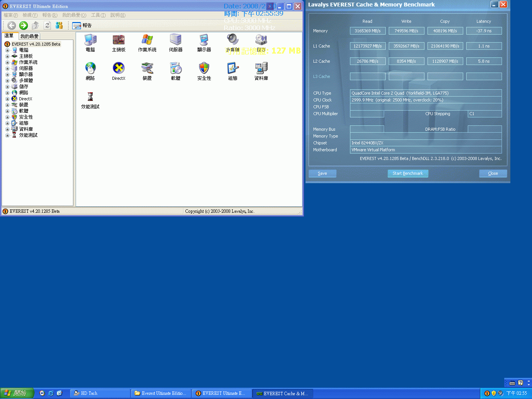Expand the 效能測試 tree node

pos(7,135)
